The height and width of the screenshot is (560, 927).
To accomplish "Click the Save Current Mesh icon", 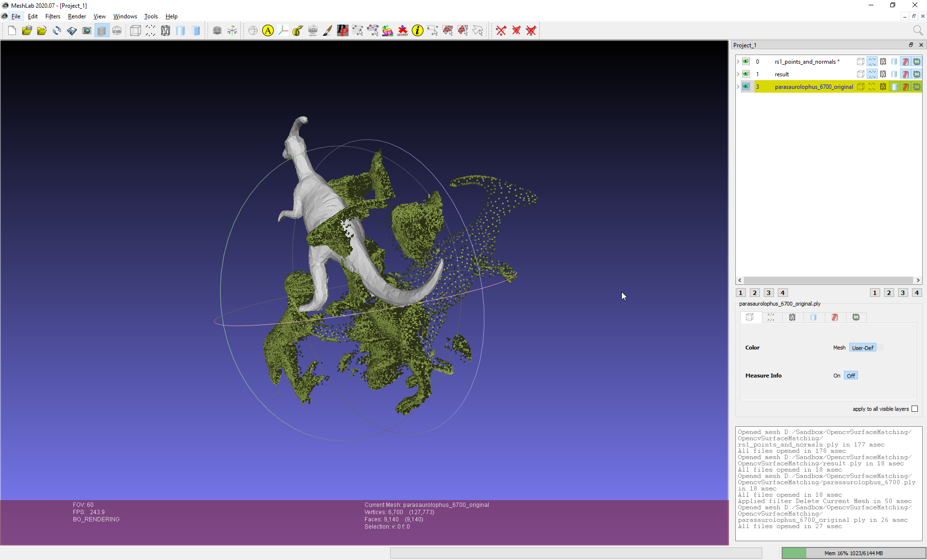I will point(72,30).
